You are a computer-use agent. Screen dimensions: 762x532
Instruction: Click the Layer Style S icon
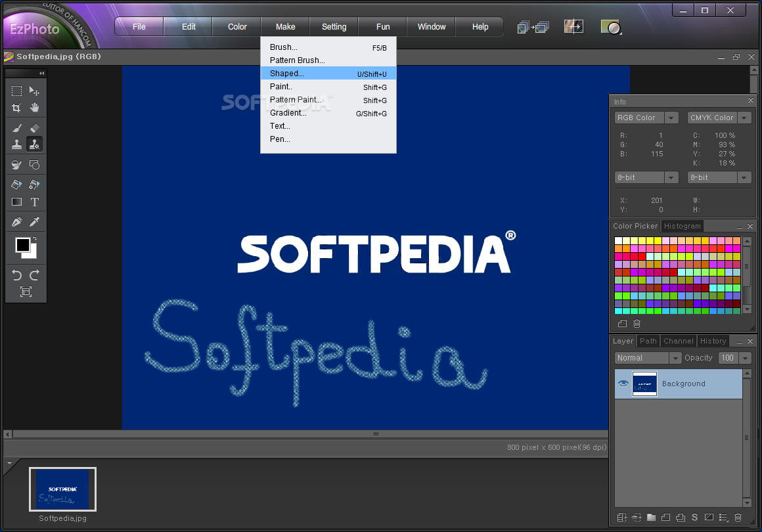[694, 518]
